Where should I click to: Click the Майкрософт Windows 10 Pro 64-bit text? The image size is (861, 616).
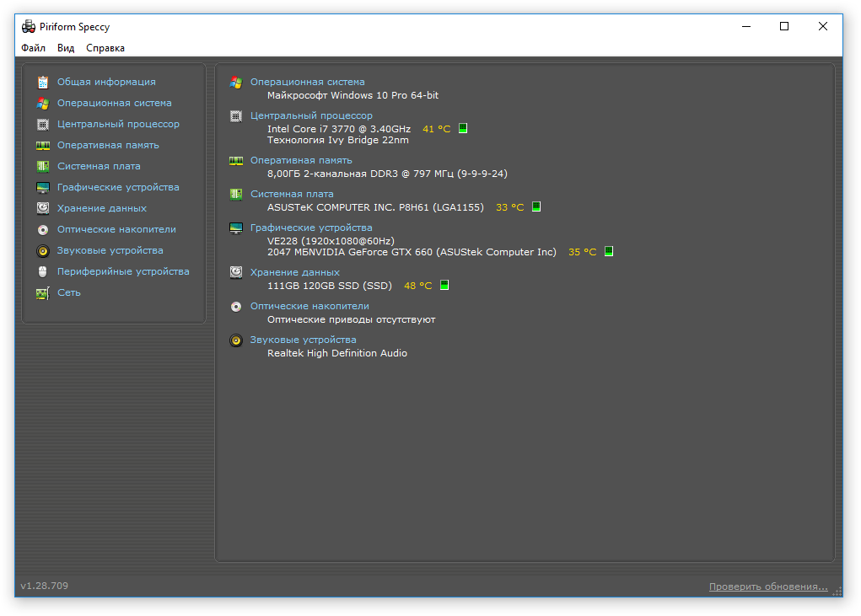[x=353, y=95]
